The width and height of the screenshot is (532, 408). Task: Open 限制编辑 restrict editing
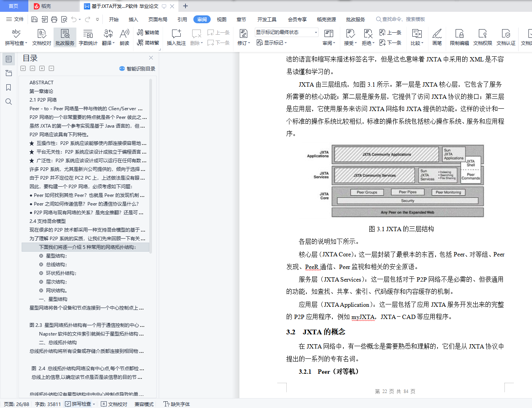460,37
